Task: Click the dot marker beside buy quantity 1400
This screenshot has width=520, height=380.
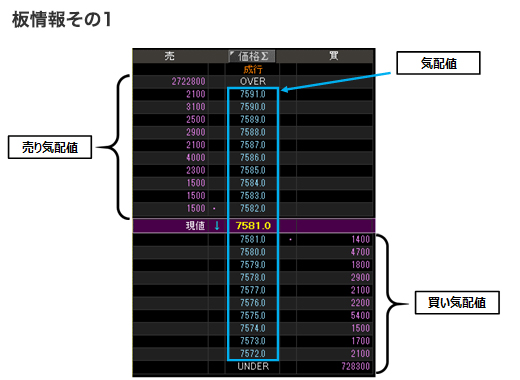Action: pyautogui.click(x=290, y=239)
